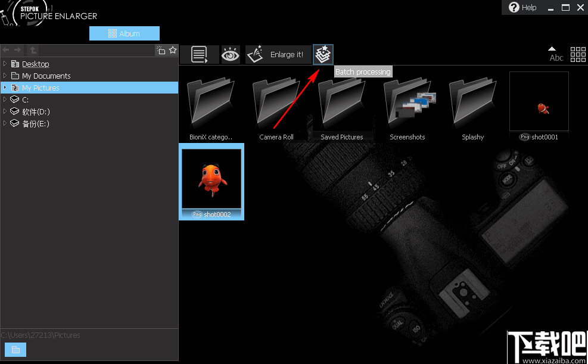Open Batch processing tool

(323, 55)
